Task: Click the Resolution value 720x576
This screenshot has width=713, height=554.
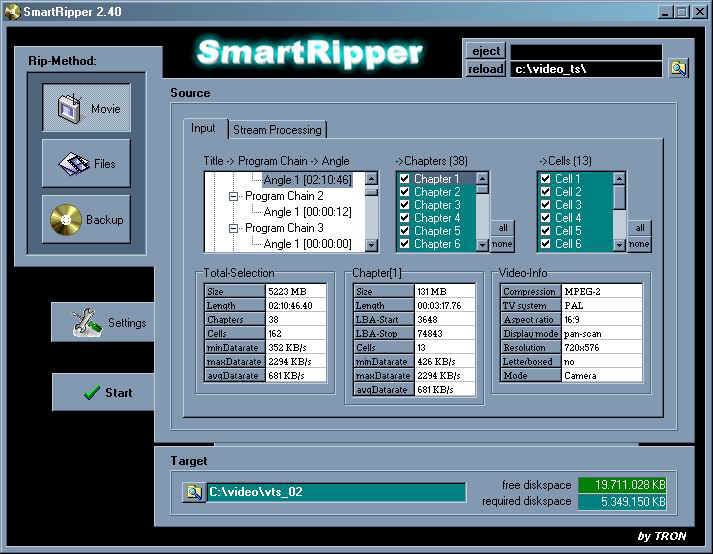Action: tap(602, 348)
